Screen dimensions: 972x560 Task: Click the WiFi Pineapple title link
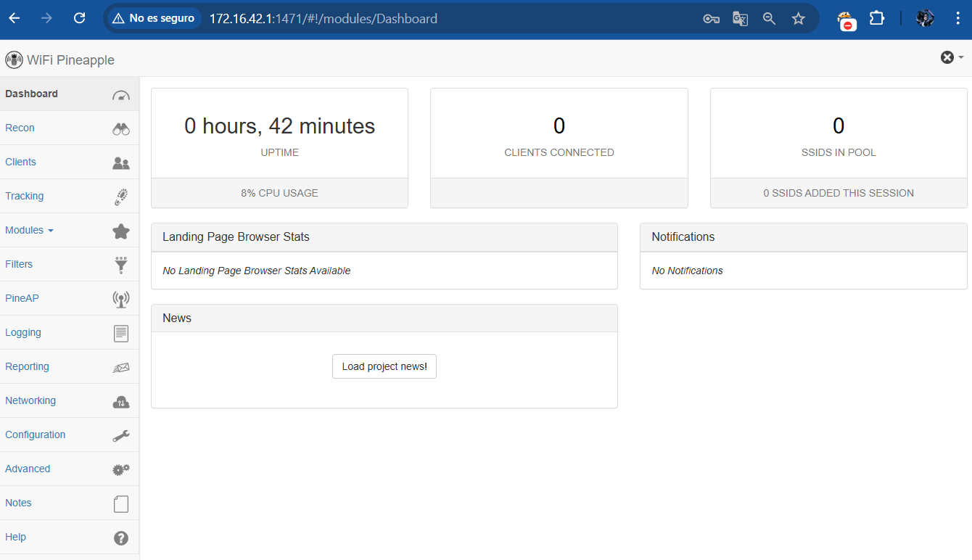click(x=70, y=60)
